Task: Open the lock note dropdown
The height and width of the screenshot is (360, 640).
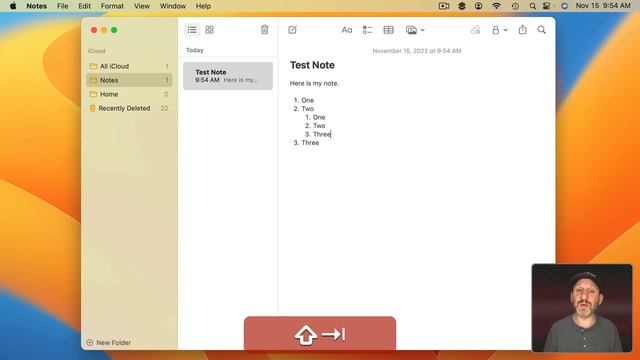Action: [x=499, y=30]
